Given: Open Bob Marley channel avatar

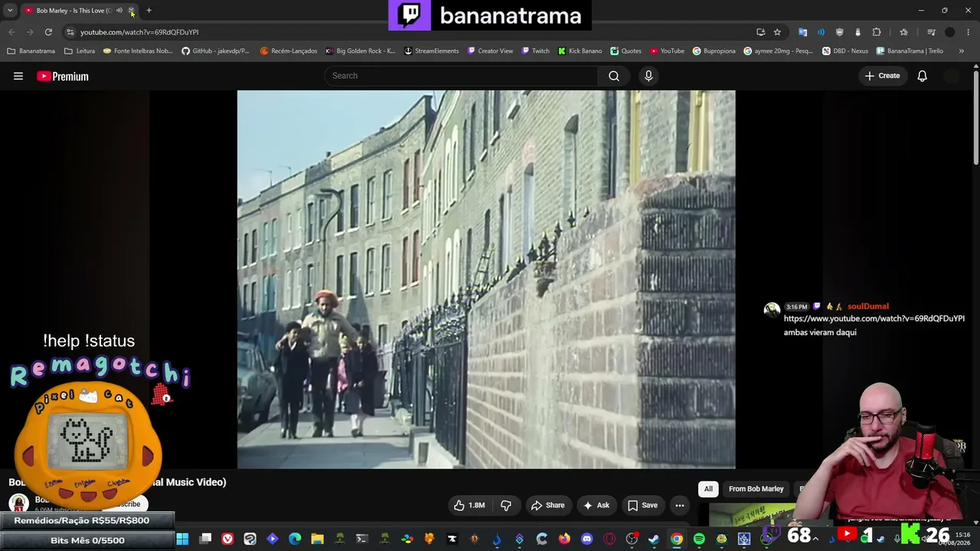Looking at the screenshot, I should 19,504.
